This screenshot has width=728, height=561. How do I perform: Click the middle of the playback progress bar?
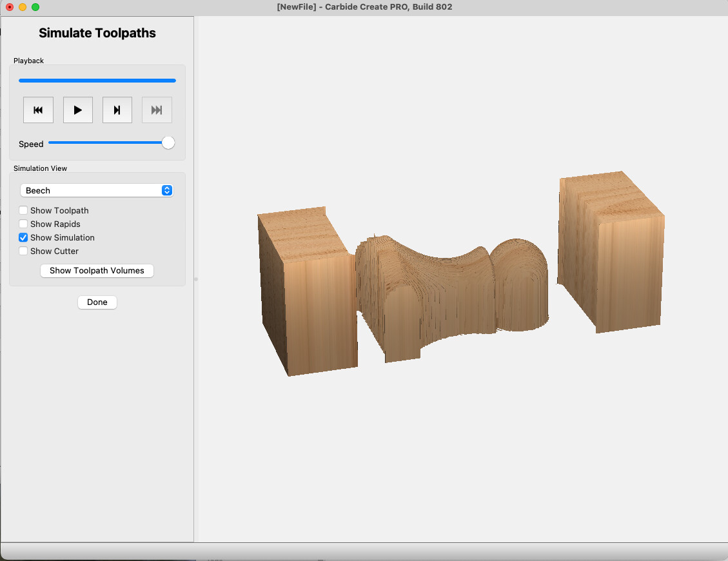pyautogui.click(x=97, y=81)
